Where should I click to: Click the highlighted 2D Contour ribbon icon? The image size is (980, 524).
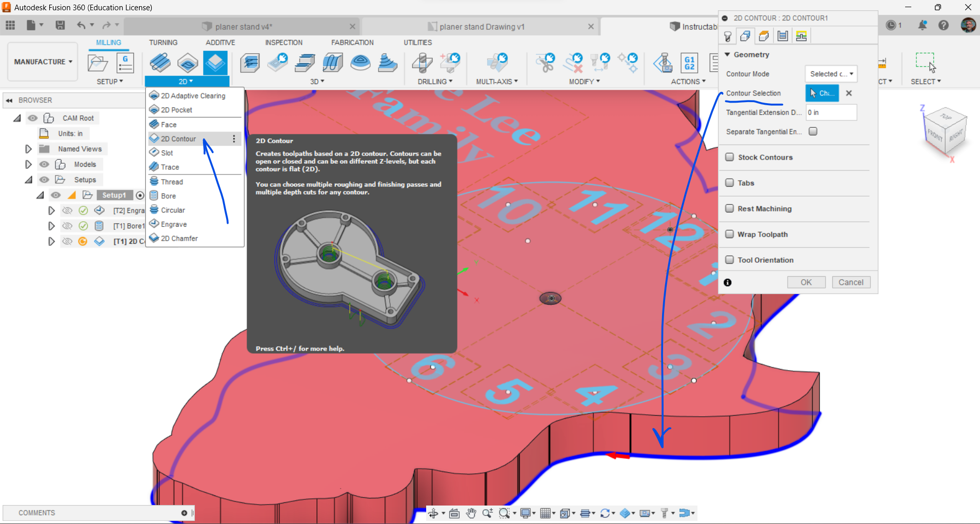pyautogui.click(x=215, y=63)
